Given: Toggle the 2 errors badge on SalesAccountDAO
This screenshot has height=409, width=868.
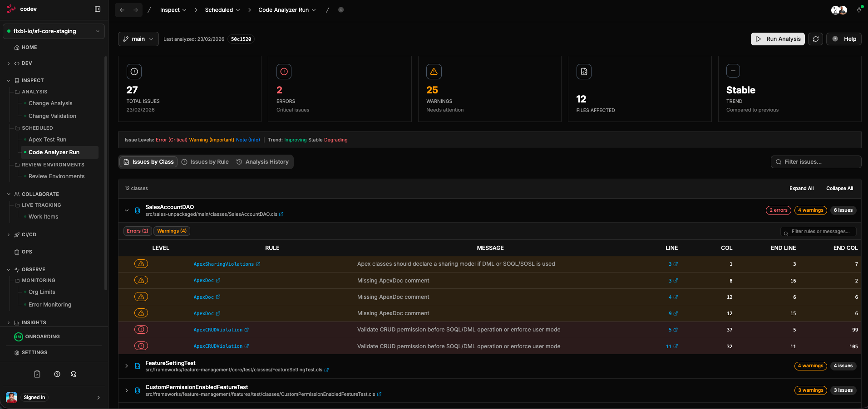Looking at the screenshot, I should 778,210.
